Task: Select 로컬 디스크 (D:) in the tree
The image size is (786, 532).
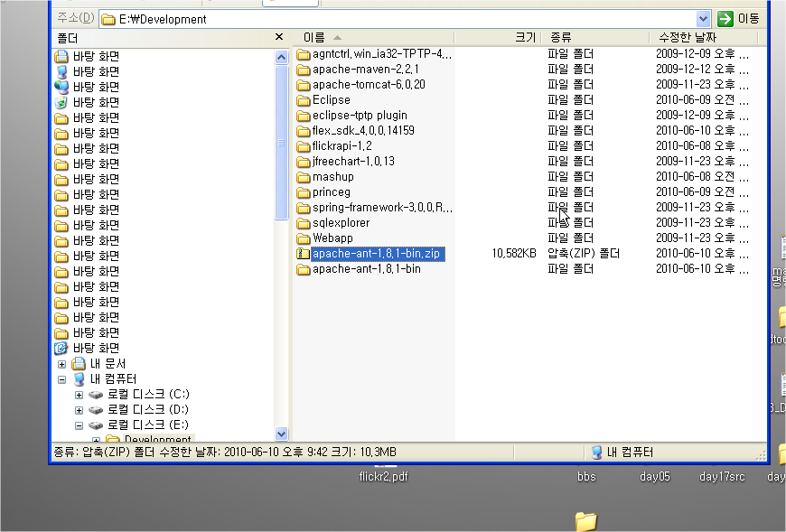Action: (x=148, y=410)
